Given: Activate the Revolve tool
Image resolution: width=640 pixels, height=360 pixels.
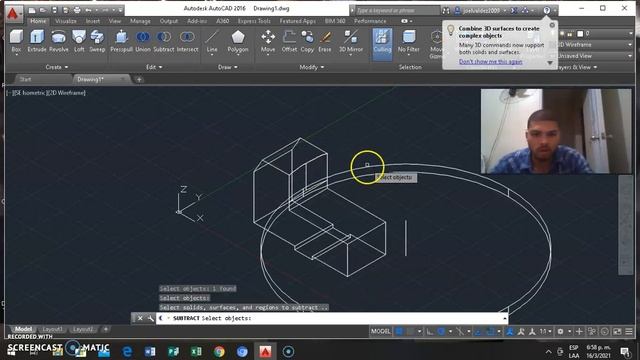Looking at the screenshot, I should (x=59, y=41).
